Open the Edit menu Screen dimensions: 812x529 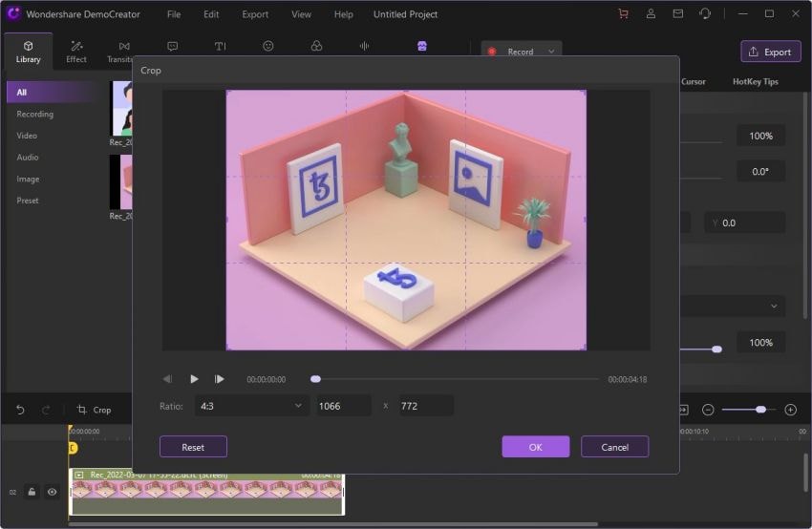coord(211,14)
